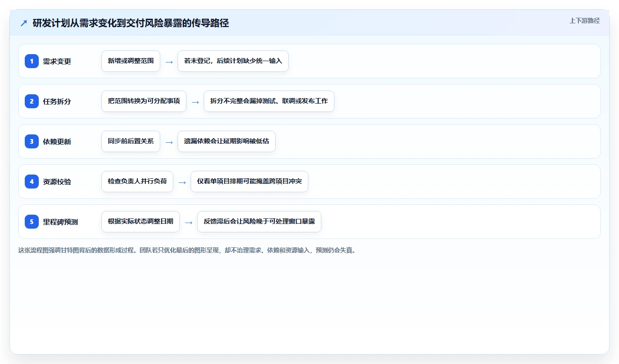Select the step 2 number badge
The width and height of the screenshot is (619, 364).
[x=32, y=101]
